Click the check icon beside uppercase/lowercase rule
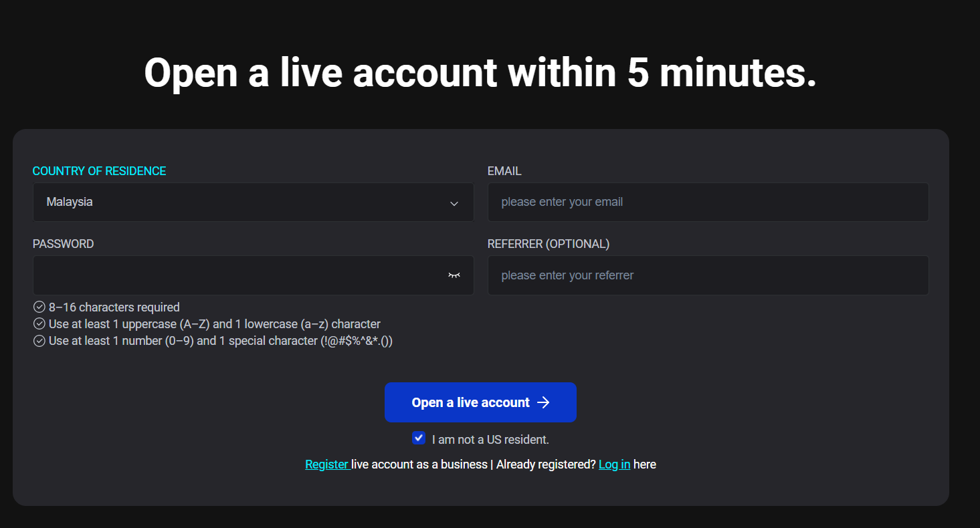The height and width of the screenshot is (528, 980). click(x=39, y=324)
